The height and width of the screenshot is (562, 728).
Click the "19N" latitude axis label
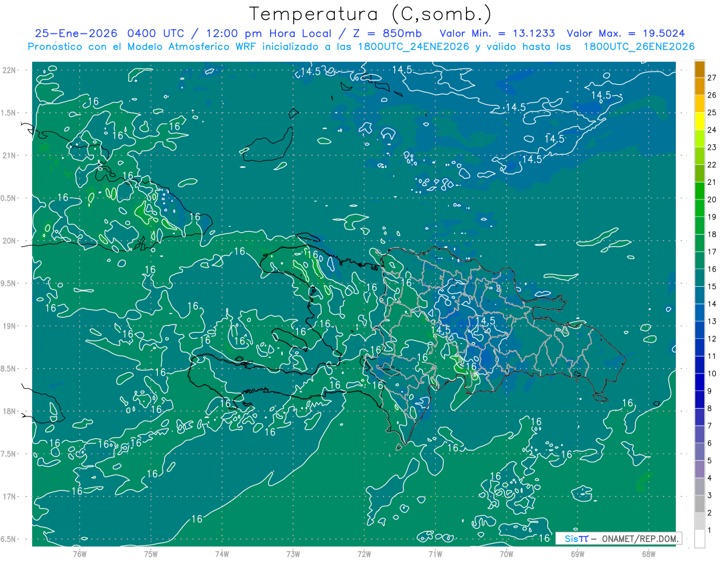pos(10,326)
